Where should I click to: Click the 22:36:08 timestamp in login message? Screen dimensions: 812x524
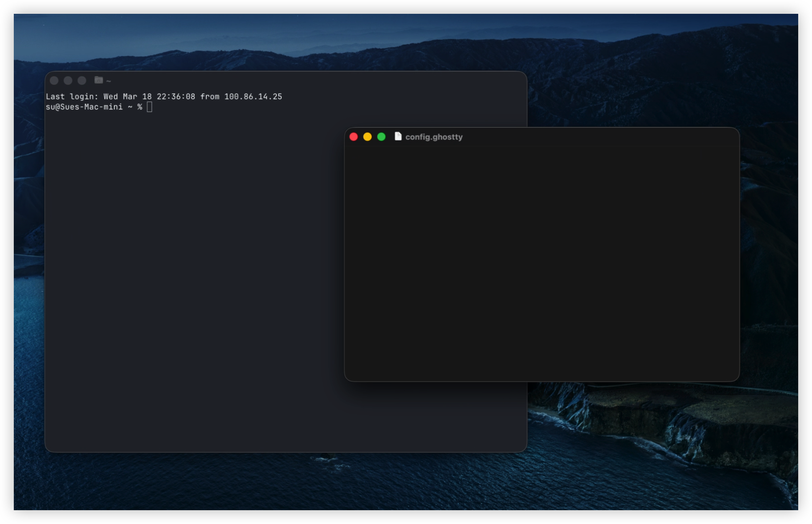click(x=176, y=97)
